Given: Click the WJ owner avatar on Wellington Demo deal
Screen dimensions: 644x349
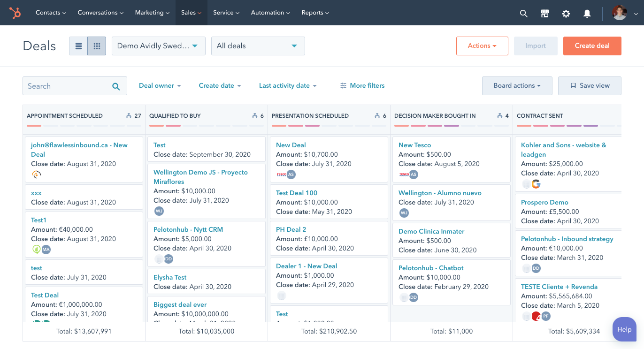Looking at the screenshot, I should 159,211.
